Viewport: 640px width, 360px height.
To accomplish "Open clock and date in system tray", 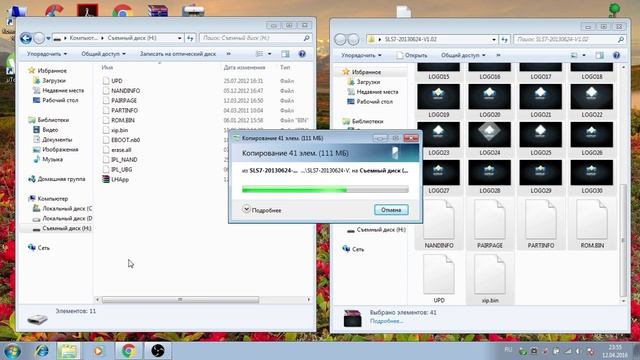I will tap(615, 351).
